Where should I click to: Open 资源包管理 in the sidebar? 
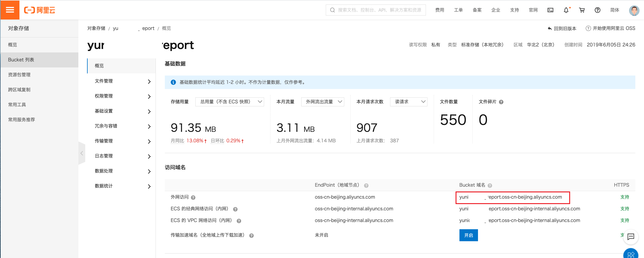pos(19,75)
